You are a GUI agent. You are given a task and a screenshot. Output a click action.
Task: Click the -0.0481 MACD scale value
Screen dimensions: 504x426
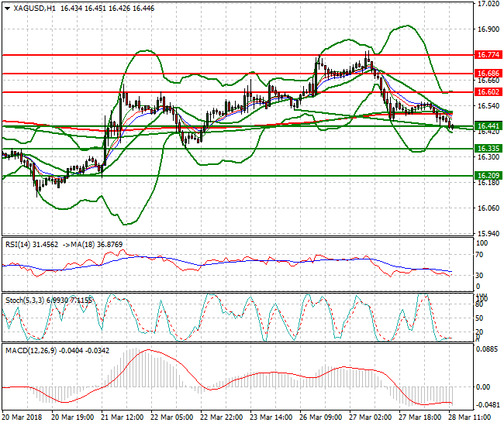pos(488,405)
